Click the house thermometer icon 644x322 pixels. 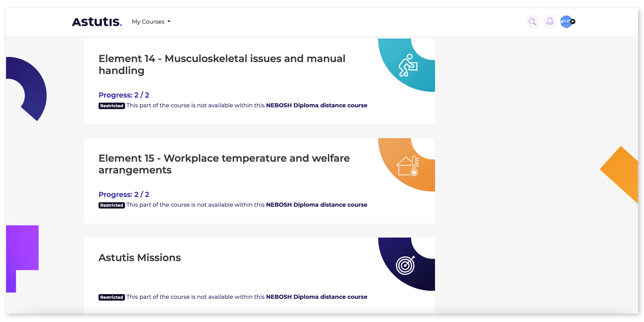click(408, 166)
